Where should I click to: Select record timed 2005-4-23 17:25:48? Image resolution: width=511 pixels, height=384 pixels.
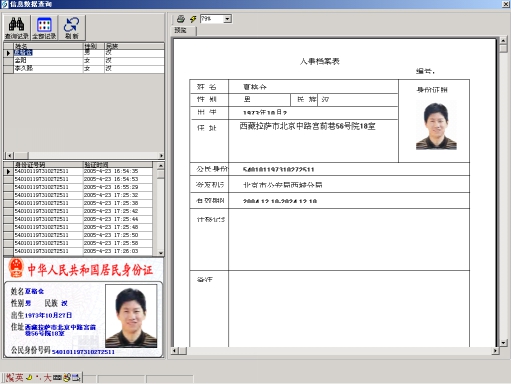pos(78,227)
